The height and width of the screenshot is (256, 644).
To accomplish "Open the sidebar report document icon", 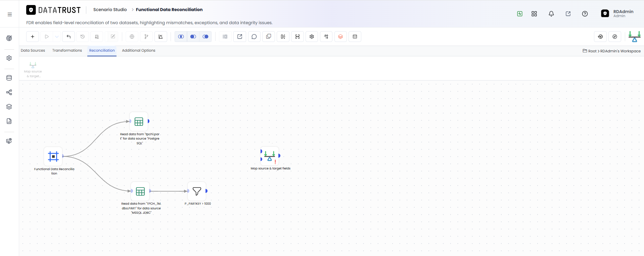I will 9,121.
